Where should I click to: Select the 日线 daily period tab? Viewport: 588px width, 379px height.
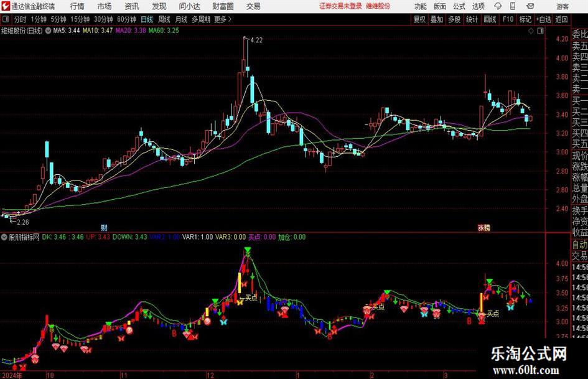[x=147, y=19]
